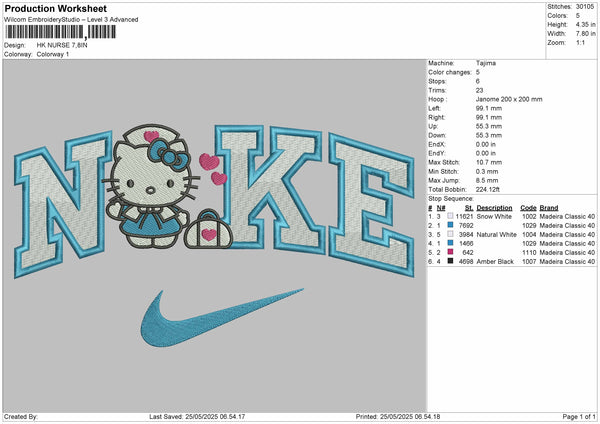Click the Stitches value 30105

tap(588, 6)
